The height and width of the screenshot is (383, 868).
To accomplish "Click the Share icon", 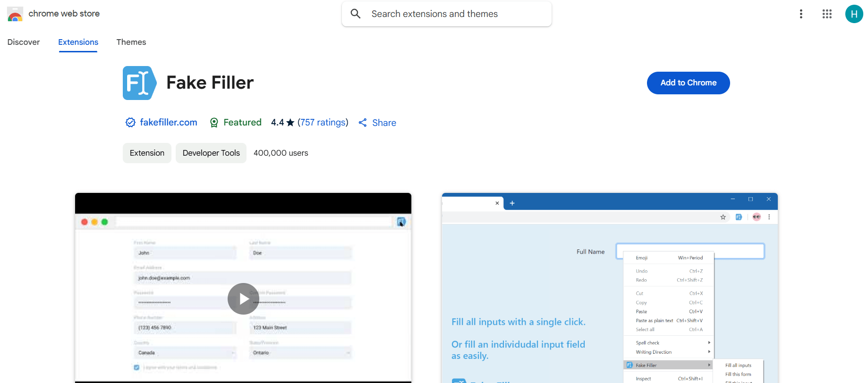I will [x=363, y=123].
